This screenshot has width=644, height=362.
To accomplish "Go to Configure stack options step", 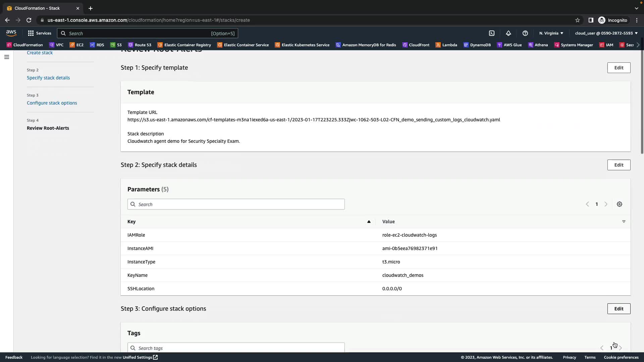I will click(52, 103).
